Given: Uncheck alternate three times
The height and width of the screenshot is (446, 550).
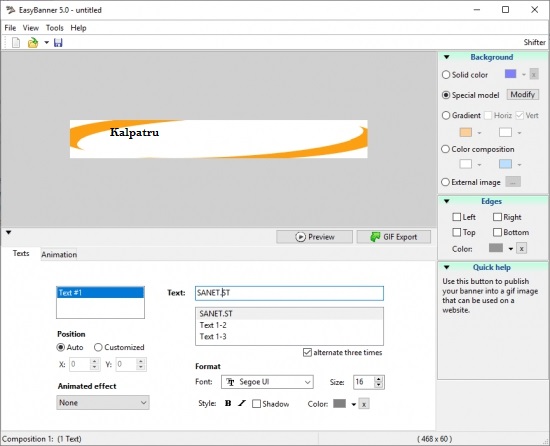Looking at the screenshot, I should (307, 352).
